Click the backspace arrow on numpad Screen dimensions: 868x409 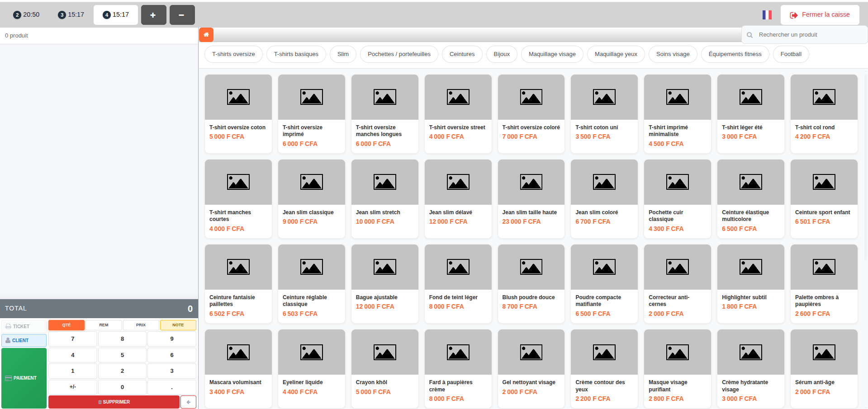[188, 402]
